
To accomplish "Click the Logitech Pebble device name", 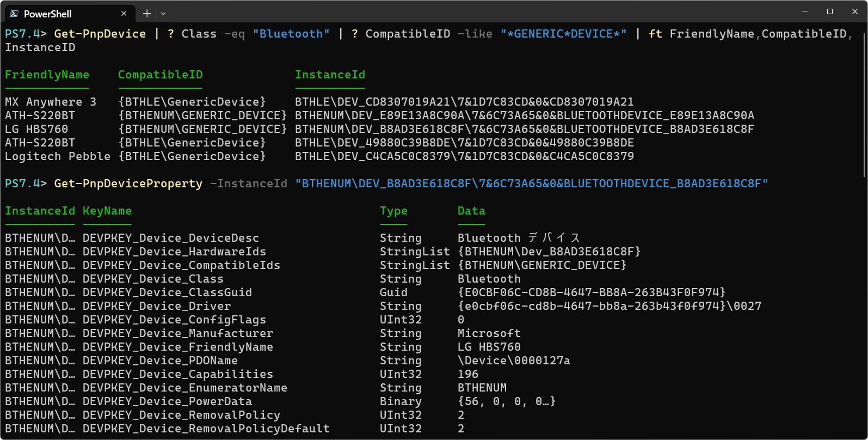I will tap(58, 156).
